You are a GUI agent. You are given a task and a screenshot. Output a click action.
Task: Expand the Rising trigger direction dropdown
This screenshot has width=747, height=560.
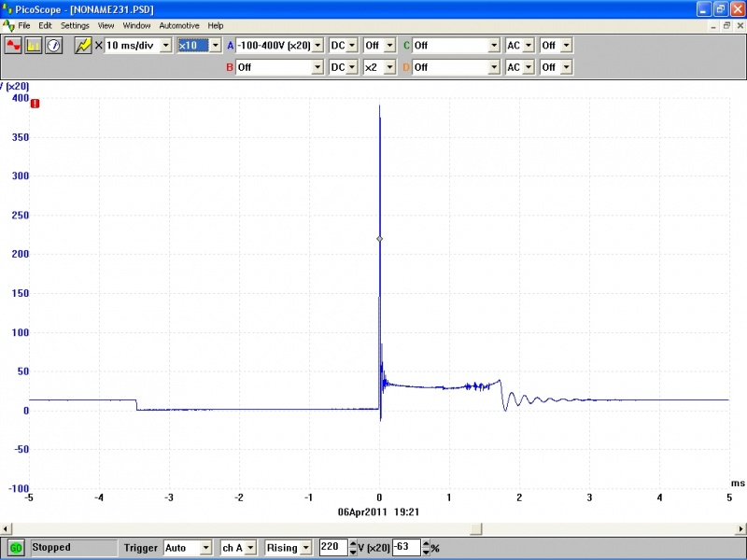click(x=306, y=548)
